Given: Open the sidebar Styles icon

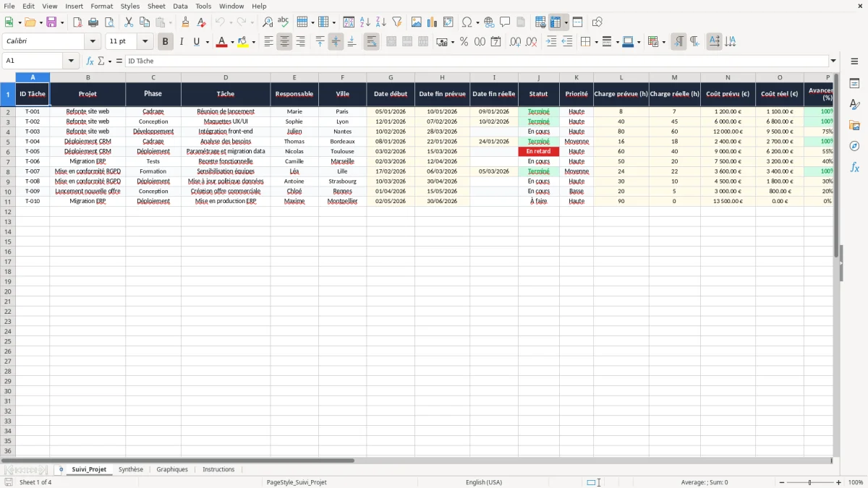Looking at the screenshot, I should coord(854,105).
